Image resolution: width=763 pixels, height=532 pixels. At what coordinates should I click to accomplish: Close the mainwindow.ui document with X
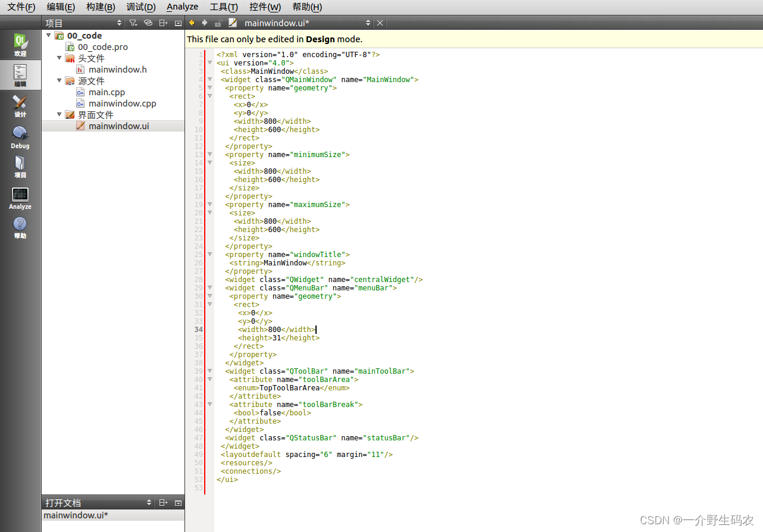(x=380, y=23)
